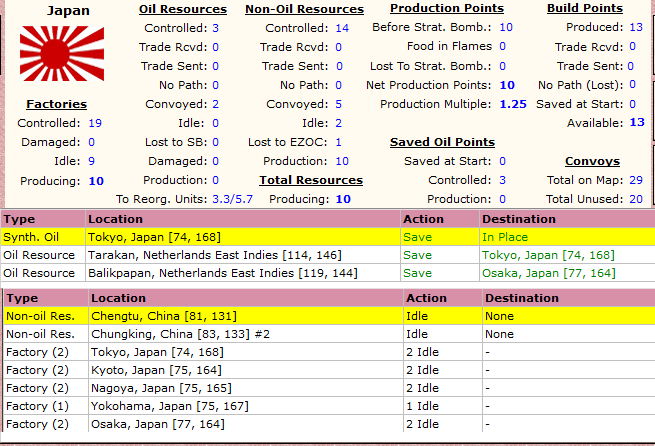Click the Non-Oil Resources heading

[x=305, y=9]
